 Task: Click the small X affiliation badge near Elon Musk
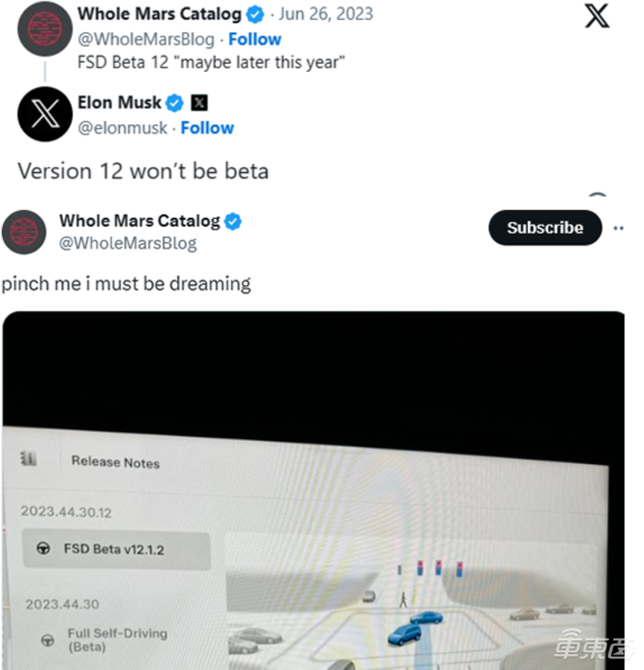(x=199, y=102)
